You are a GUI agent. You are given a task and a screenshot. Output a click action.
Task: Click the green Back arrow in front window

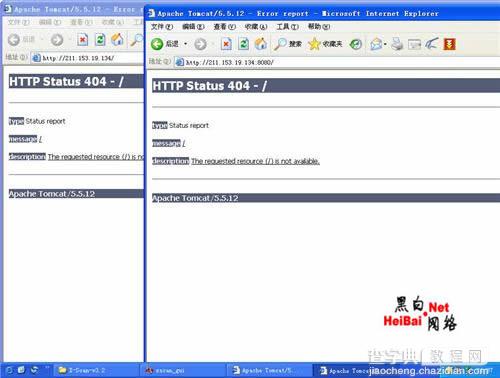tap(157, 44)
